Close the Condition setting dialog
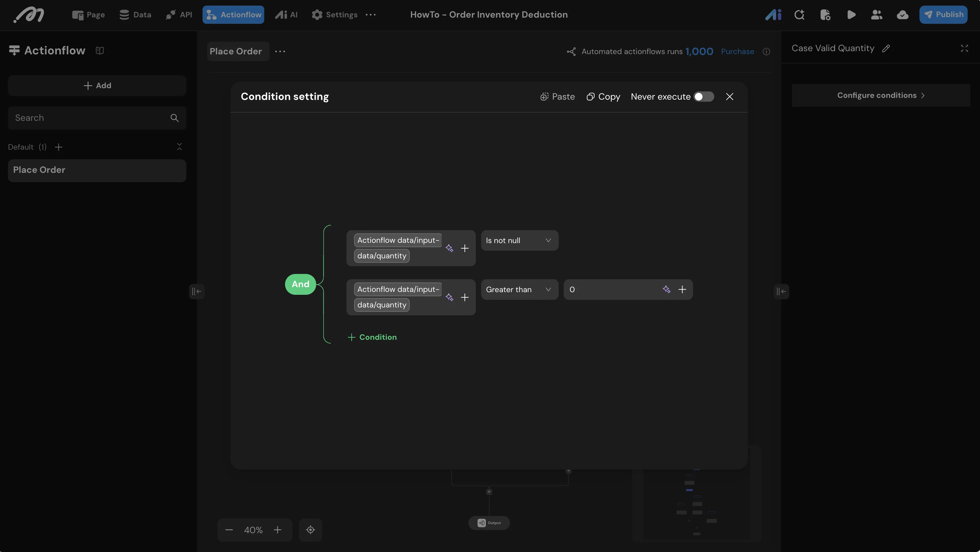 pyautogui.click(x=729, y=97)
